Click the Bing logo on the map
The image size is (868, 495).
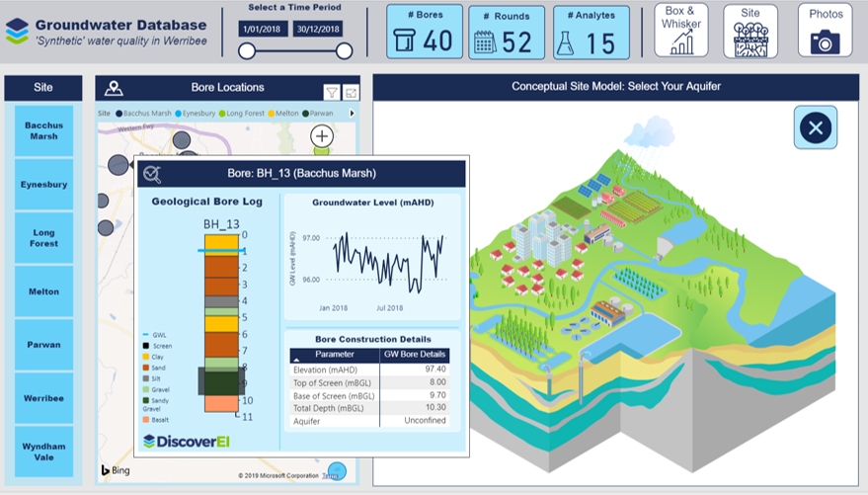pyautogui.click(x=116, y=470)
